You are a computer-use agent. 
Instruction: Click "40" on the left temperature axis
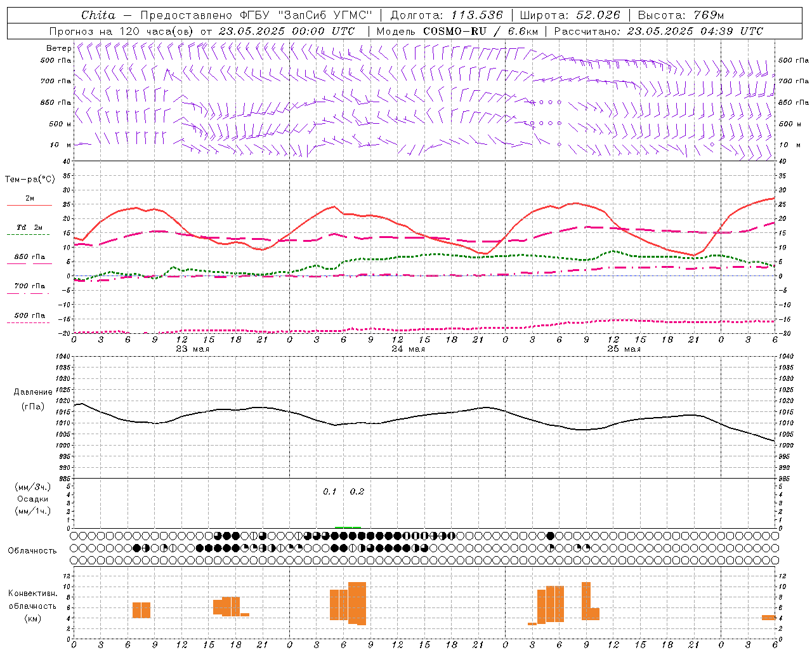pyautogui.click(x=66, y=162)
